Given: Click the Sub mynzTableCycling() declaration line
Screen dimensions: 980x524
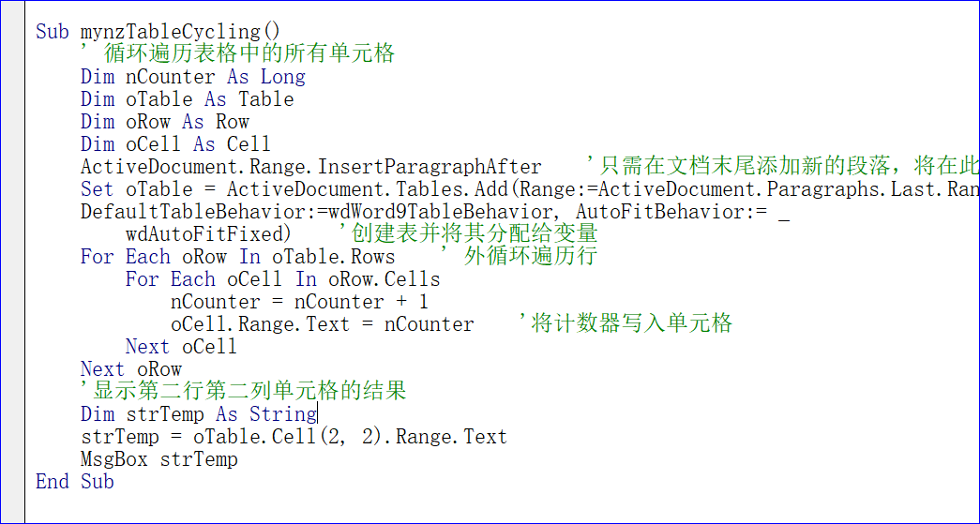Looking at the screenshot, I should pyautogui.click(x=158, y=31).
